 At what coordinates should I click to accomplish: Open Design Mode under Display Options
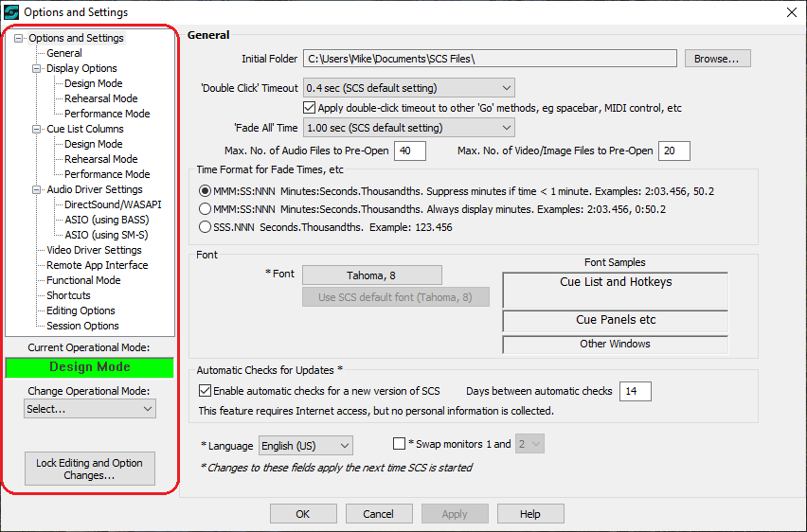click(93, 83)
